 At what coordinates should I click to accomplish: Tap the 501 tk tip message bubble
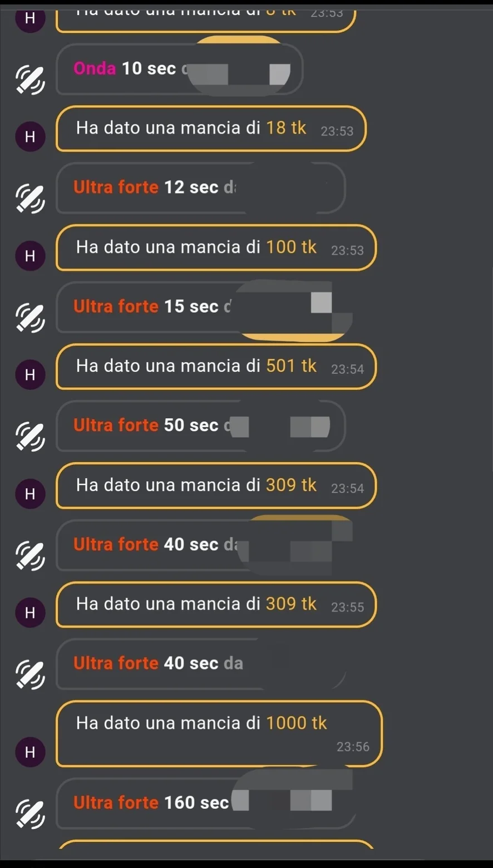tap(216, 367)
